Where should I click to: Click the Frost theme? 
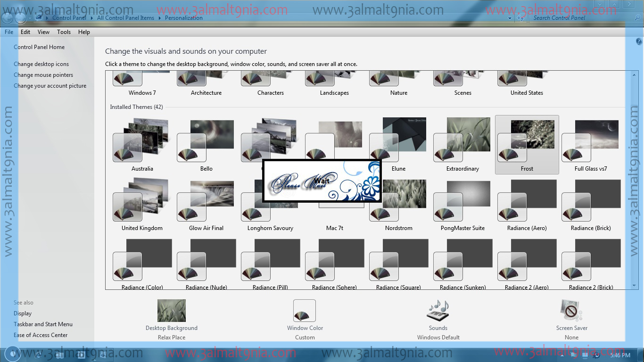pos(527,145)
